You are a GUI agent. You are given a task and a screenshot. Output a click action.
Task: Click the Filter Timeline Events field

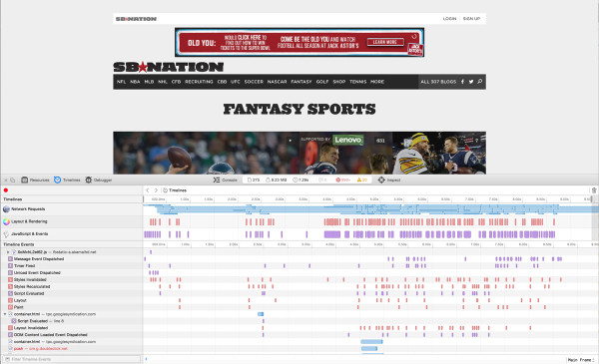coord(72,359)
